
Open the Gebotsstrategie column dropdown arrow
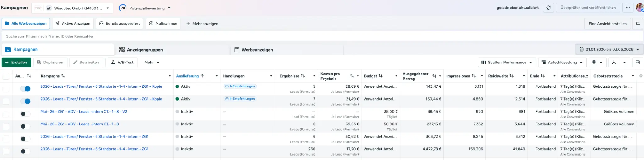tap(633, 76)
